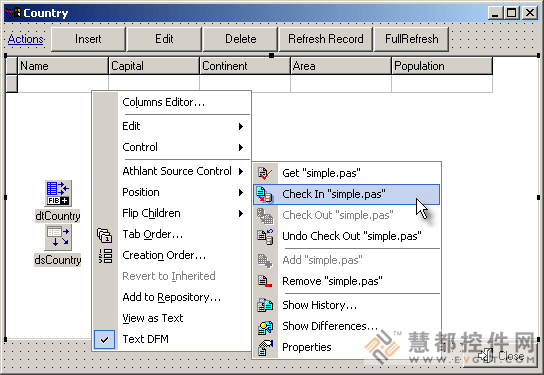This screenshot has height=375, width=544.
Task: Click the Tab Order icon
Action: click(104, 235)
